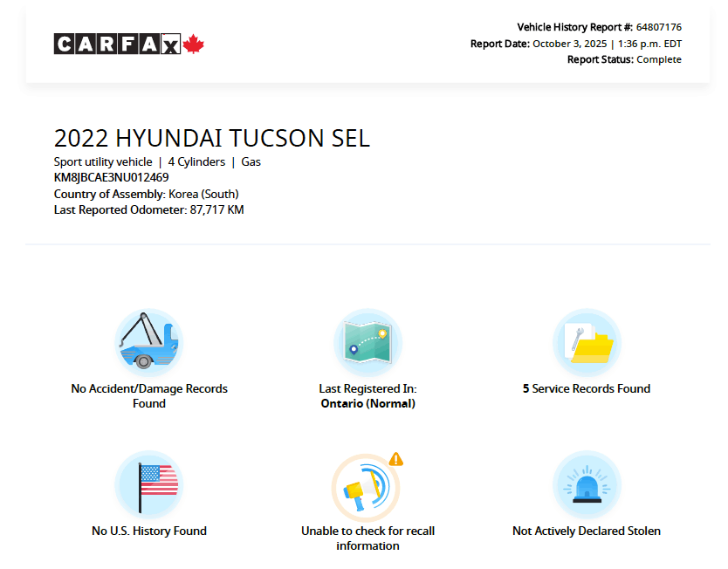Viewport: 728px width, 569px height.
Task: Click the red maple leaf icon
Action: (x=194, y=44)
